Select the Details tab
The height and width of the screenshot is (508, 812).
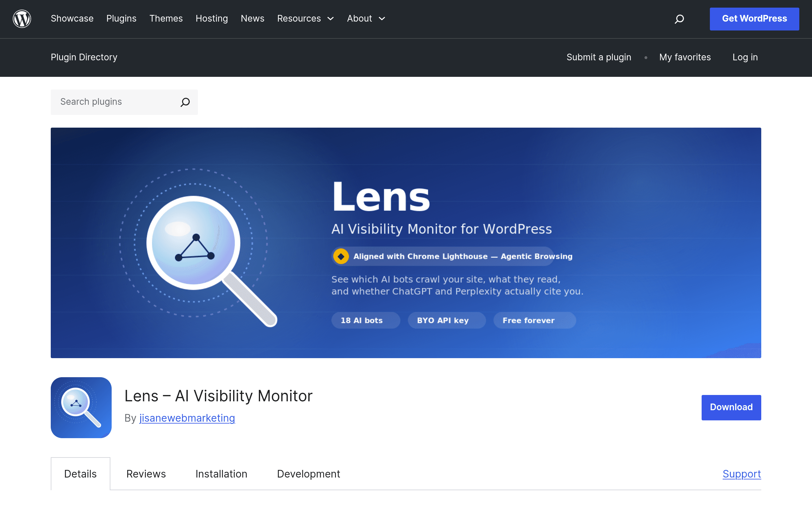[x=81, y=474]
